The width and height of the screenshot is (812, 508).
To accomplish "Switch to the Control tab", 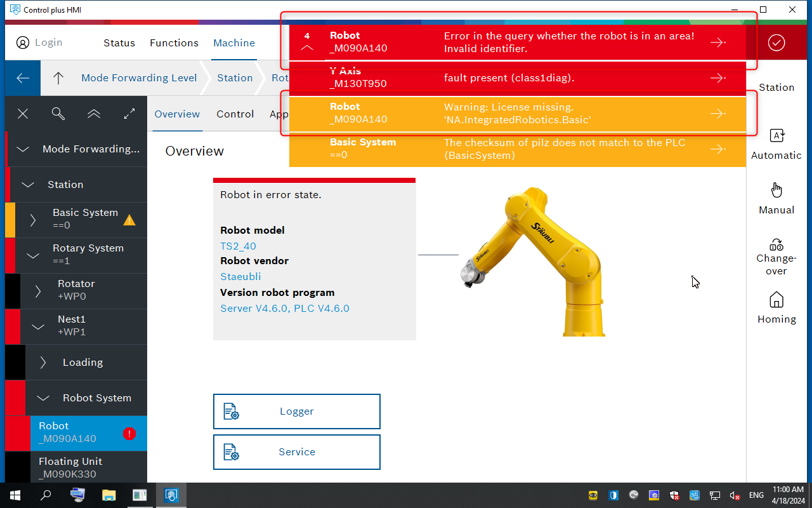I will pos(235,114).
